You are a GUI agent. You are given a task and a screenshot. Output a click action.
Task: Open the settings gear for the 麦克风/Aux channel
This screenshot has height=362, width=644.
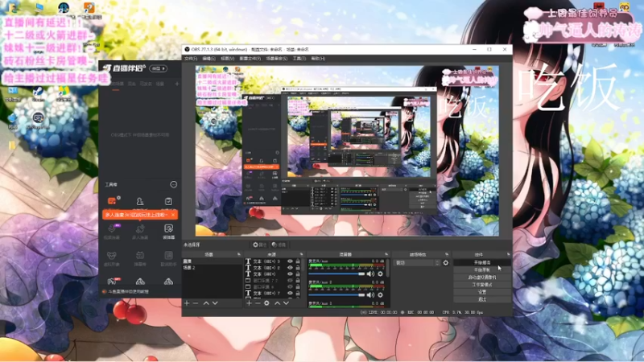(380, 274)
